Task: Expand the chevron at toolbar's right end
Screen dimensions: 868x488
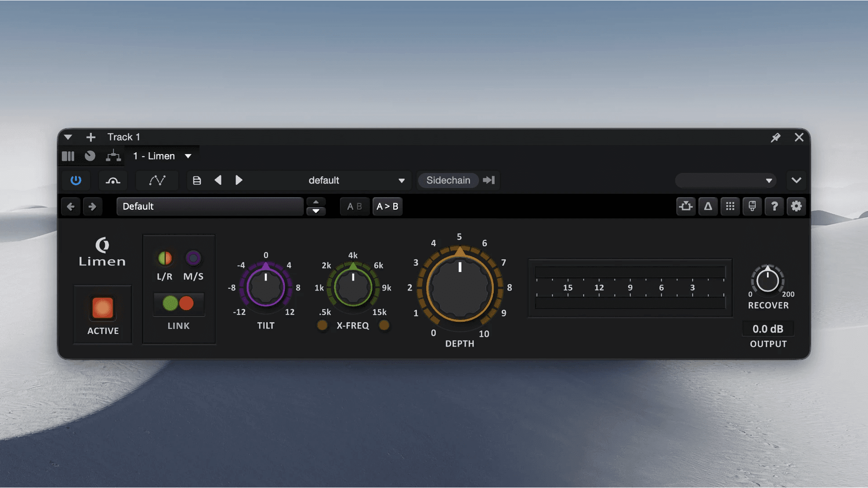Action: 796,180
